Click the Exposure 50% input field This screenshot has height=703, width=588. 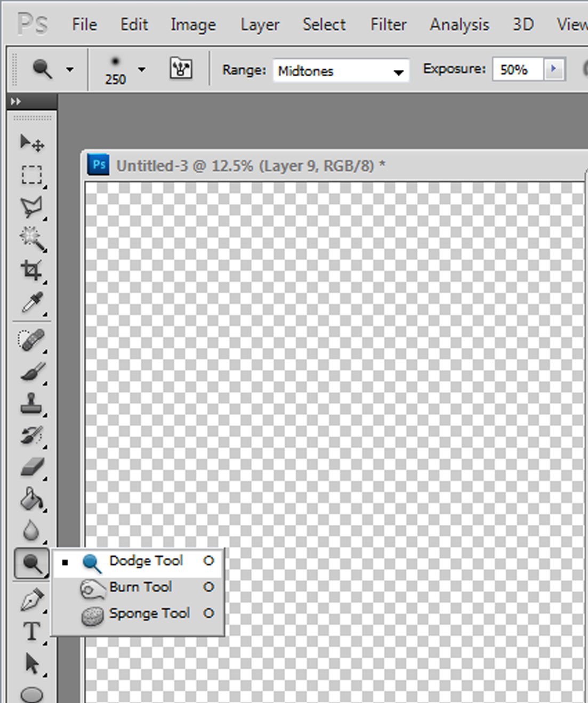point(518,69)
